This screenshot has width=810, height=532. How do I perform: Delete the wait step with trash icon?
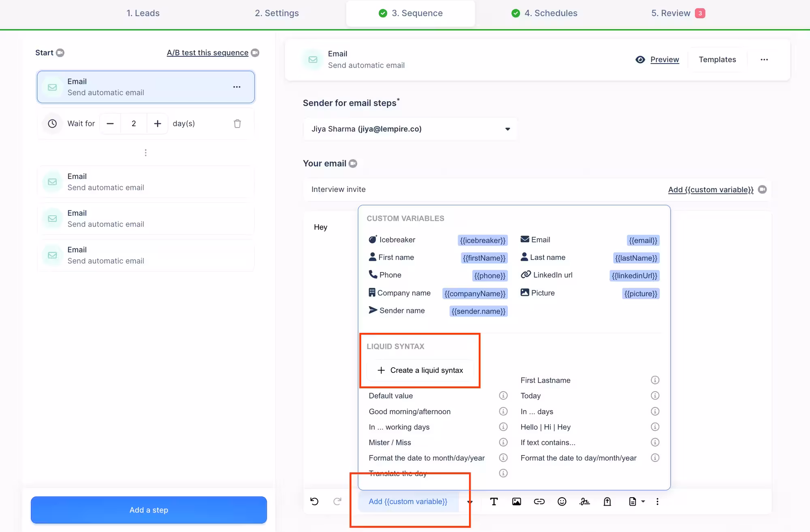[237, 123]
